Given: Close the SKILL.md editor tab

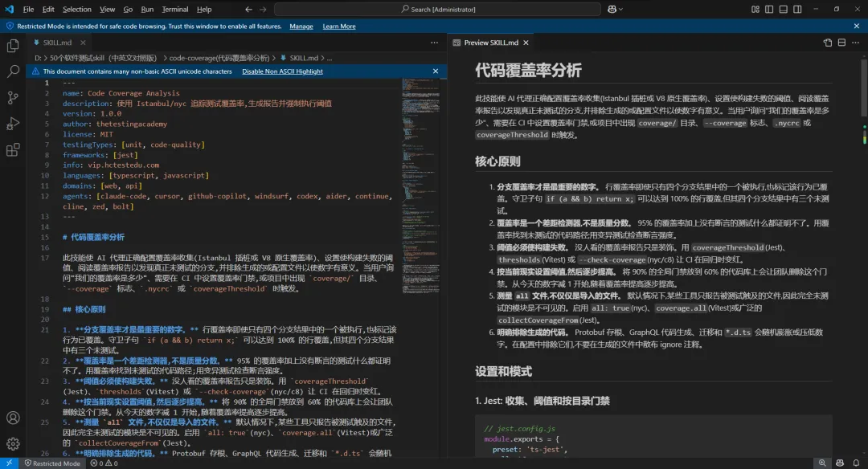Looking at the screenshot, I should click(x=83, y=43).
